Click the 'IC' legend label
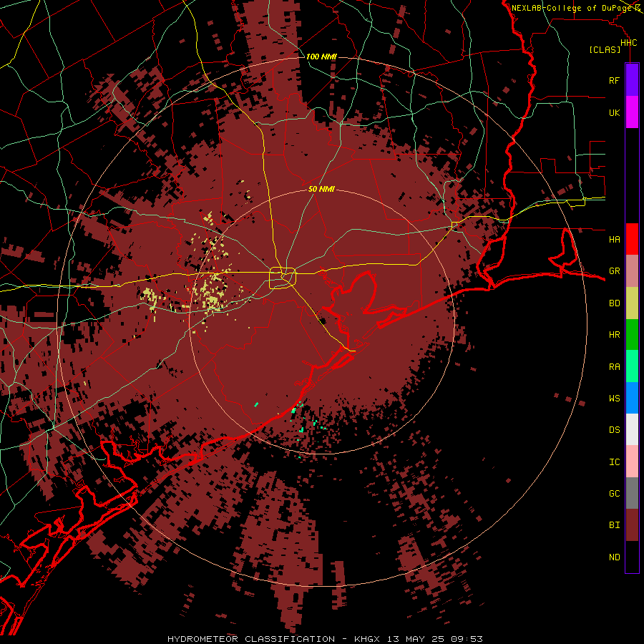This screenshot has height=644, width=644. (x=614, y=462)
